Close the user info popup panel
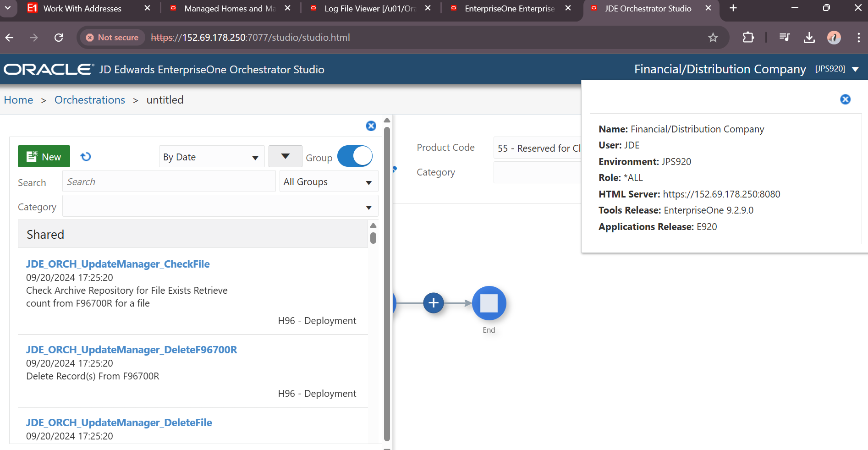 pos(845,99)
